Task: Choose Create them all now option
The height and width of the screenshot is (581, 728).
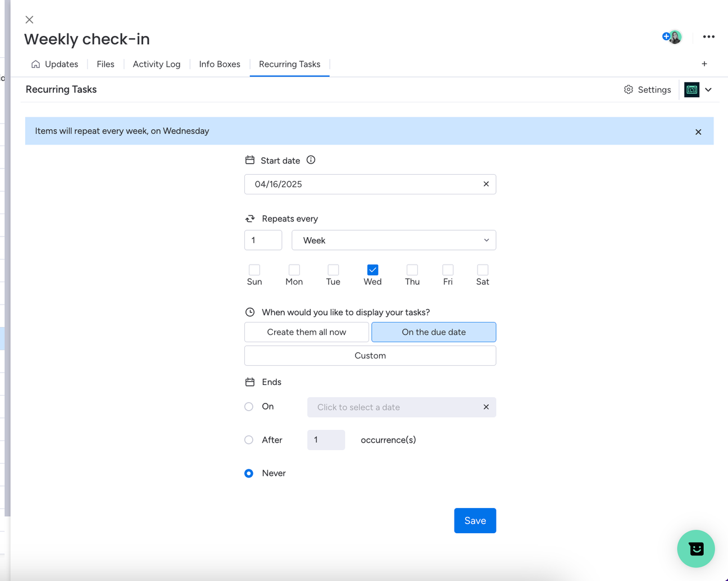Action: click(x=307, y=332)
